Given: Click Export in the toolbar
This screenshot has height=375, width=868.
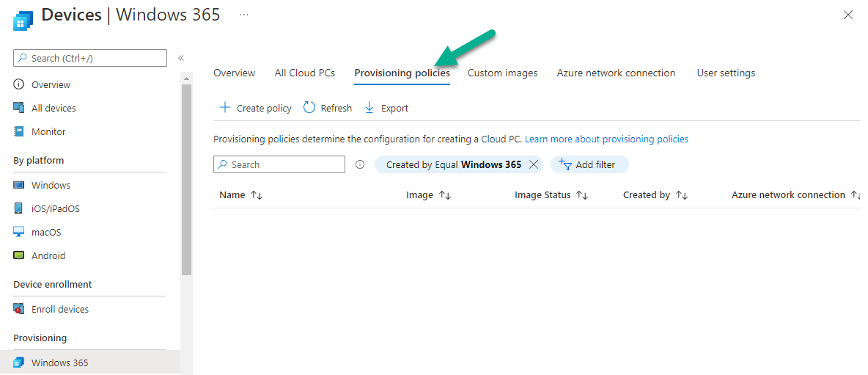Looking at the screenshot, I should 386,108.
